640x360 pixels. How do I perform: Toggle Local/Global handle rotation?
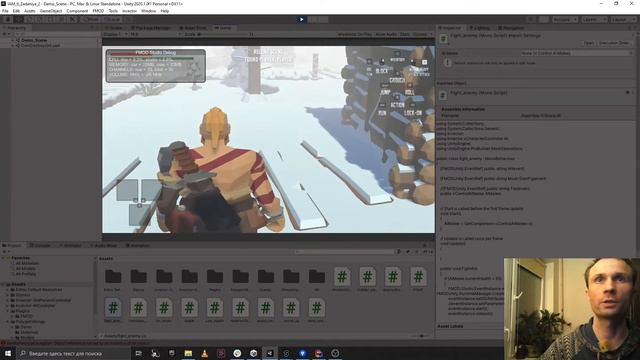[112, 19]
